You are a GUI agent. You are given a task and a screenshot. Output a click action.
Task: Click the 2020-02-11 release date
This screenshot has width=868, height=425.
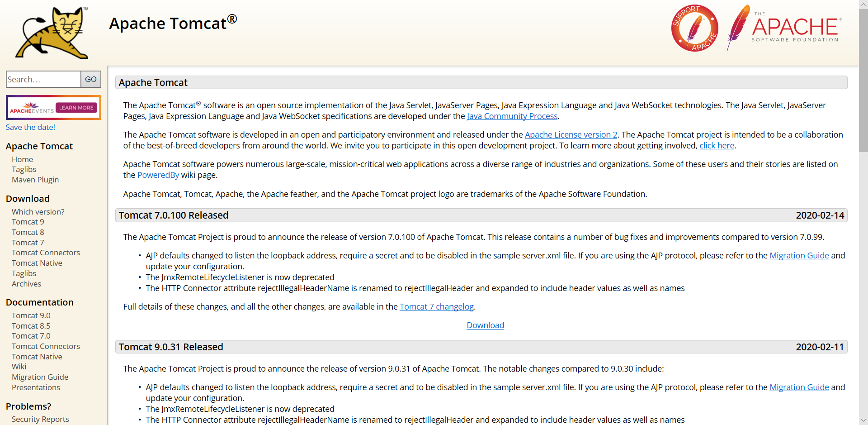820,347
